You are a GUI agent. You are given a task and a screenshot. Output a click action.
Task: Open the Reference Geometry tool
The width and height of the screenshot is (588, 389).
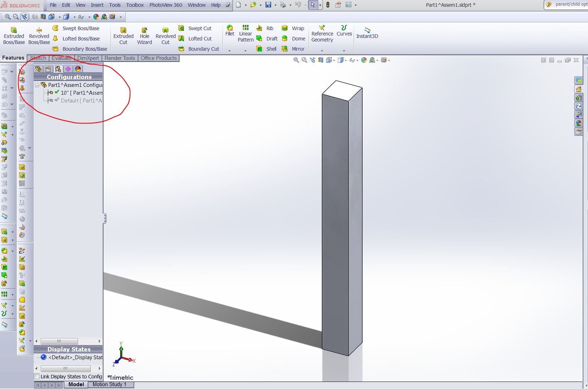[x=322, y=34]
